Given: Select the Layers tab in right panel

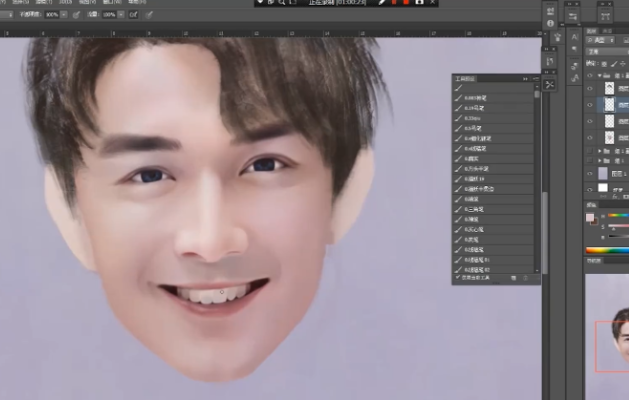Looking at the screenshot, I should pos(592,32).
